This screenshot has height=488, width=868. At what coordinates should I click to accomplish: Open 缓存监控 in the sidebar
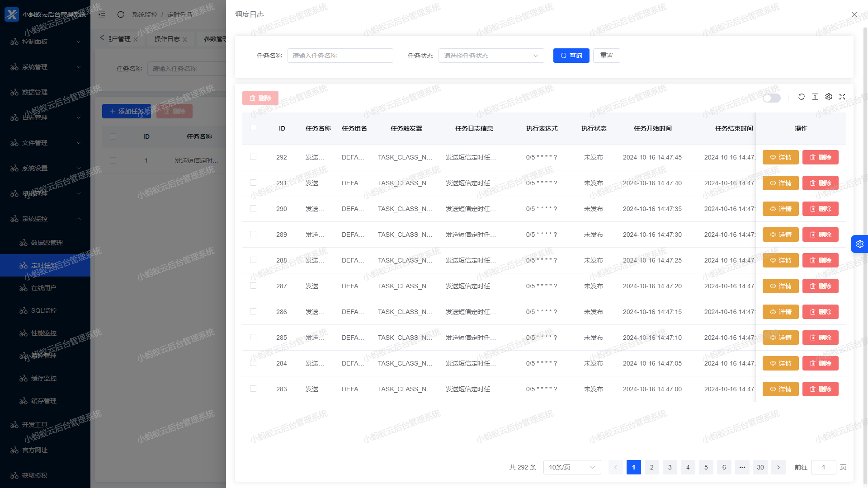45,378
